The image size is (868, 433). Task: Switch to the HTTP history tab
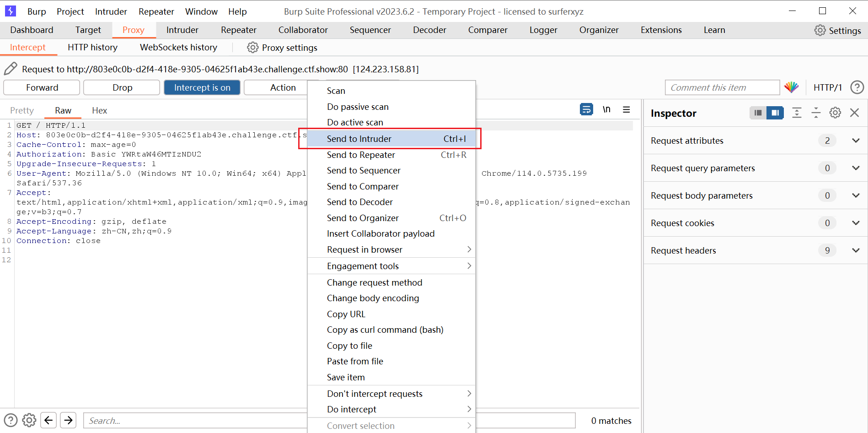pyautogui.click(x=92, y=48)
